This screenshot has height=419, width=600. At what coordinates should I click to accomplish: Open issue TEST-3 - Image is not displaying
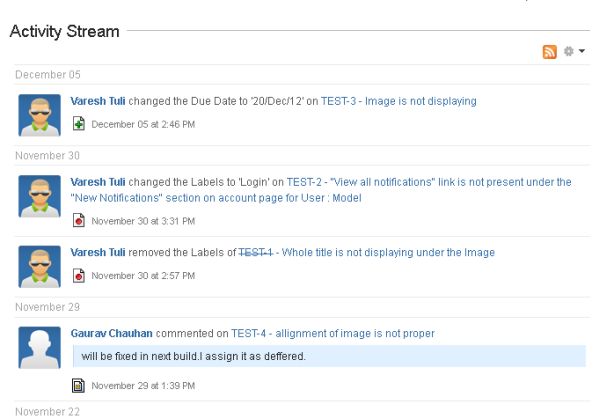(398, 101)
